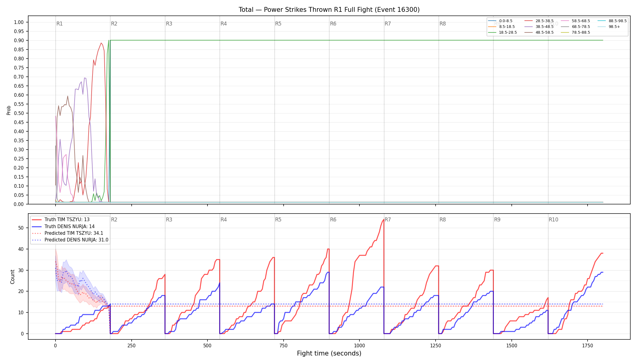This screenshot has width=637, height=364.
Task: Click the 1750 tick on time axis
Action: point(588,345)
